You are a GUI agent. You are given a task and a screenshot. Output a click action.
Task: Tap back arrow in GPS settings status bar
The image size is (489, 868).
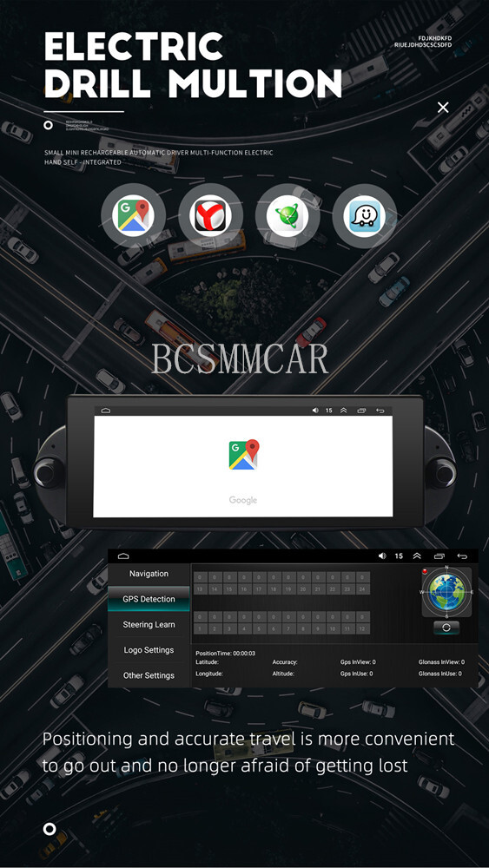click(462, 556)
